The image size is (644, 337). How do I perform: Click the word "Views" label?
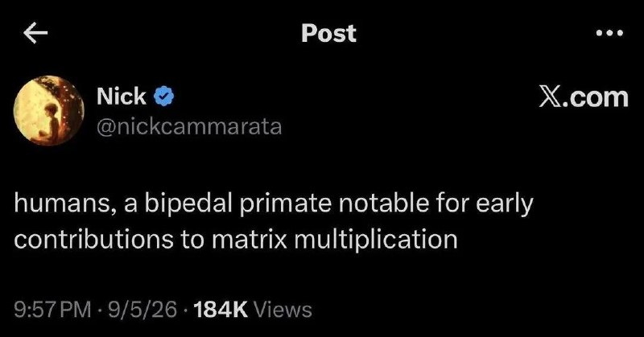pyautogui.click(x=283, y=310)
